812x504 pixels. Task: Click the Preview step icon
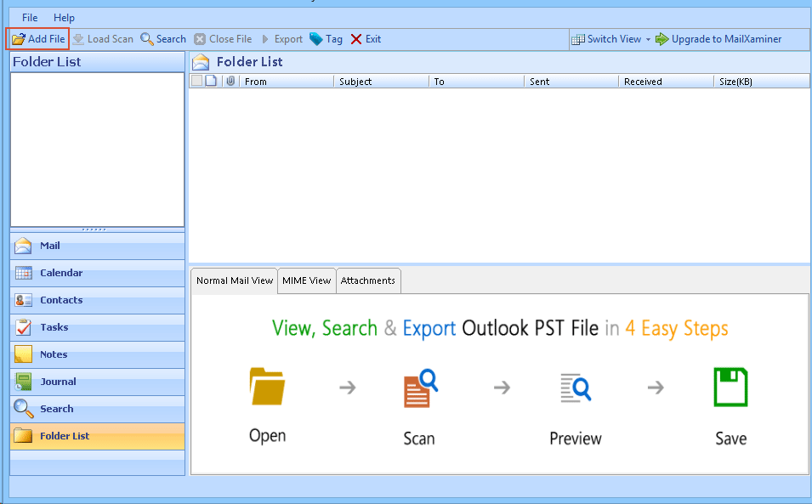[576, 388]
